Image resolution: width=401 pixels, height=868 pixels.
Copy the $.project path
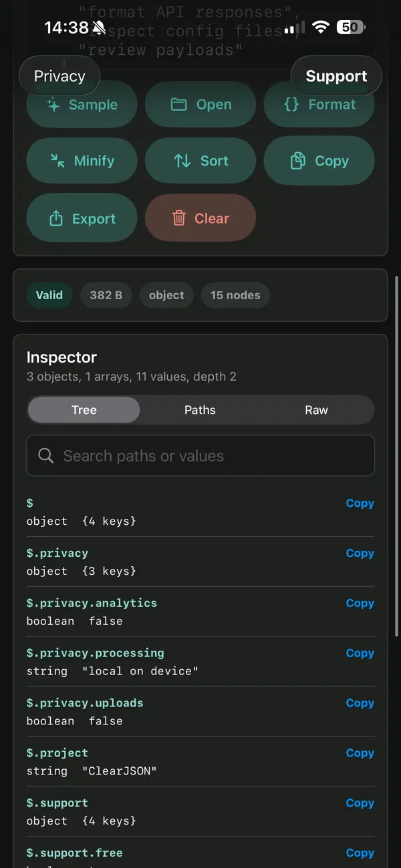[x=360, y=754]
